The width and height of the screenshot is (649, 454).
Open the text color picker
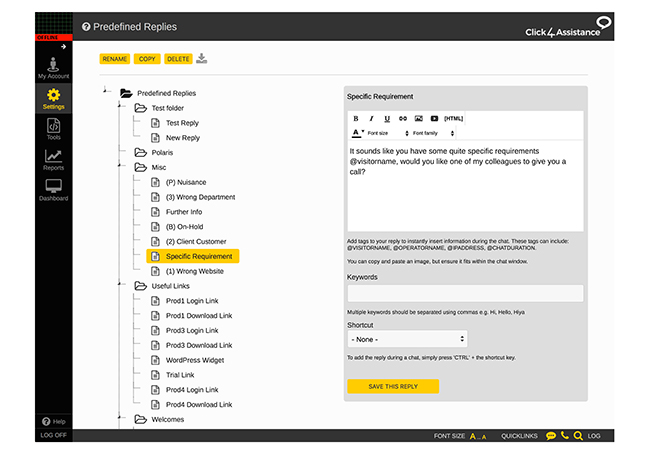(357, 133)
